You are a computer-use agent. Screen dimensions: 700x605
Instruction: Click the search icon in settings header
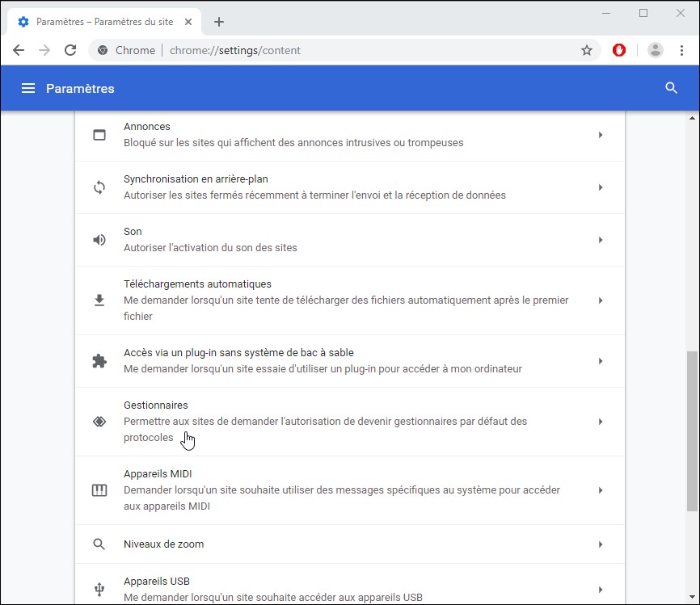pyautogui.click(x=671, y=88)
